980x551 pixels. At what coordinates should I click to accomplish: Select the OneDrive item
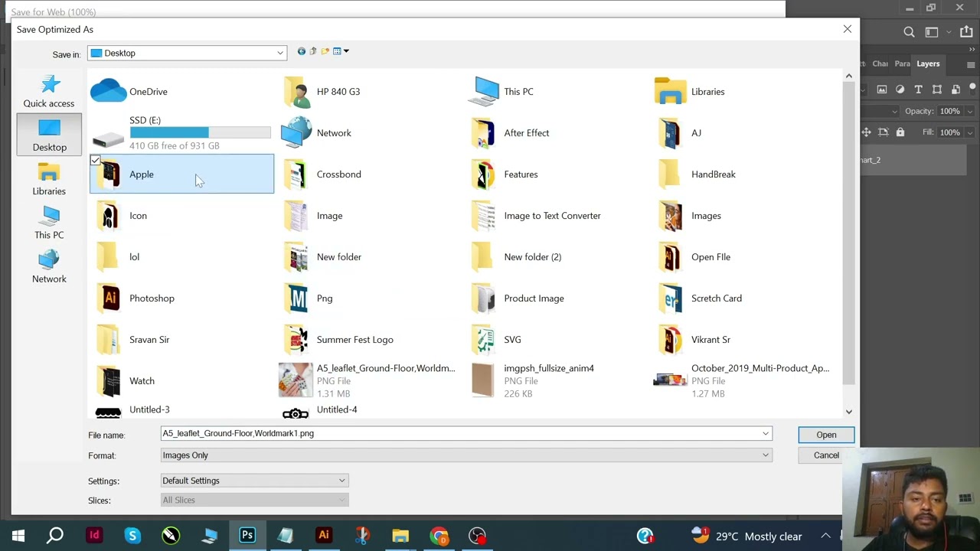pos(130,92)
